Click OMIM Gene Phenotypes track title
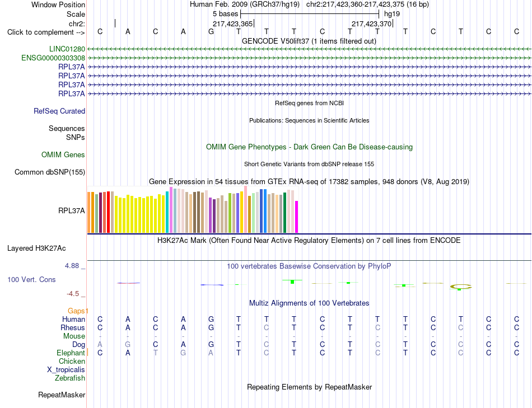532x408 pixels. [310, 147]
